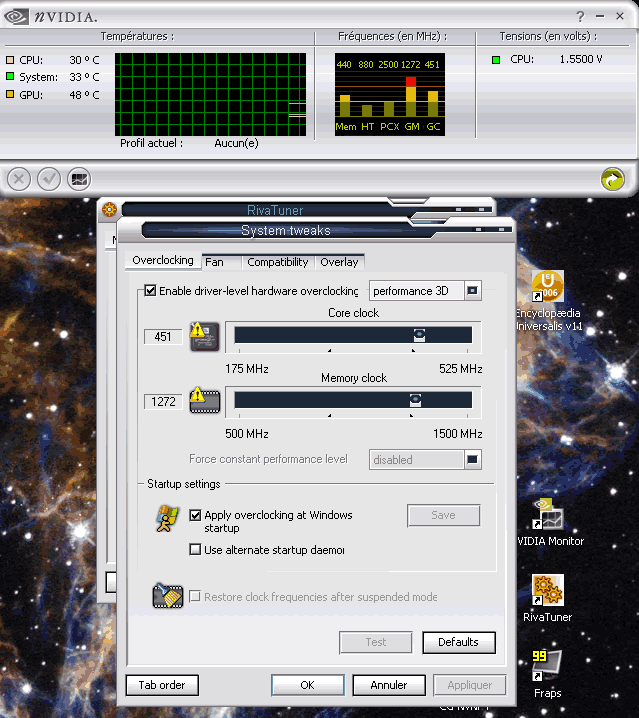Enable Use alternate startup daemon checkbox

196,550
